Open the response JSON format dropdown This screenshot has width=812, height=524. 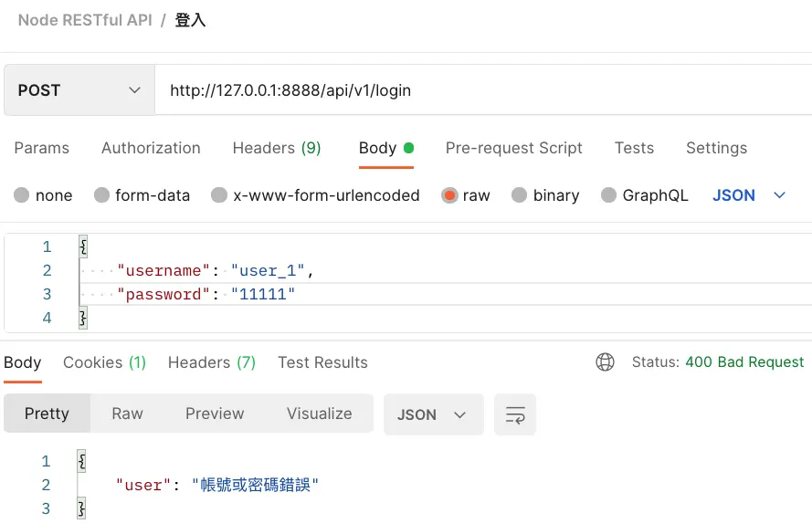(432, 414)
